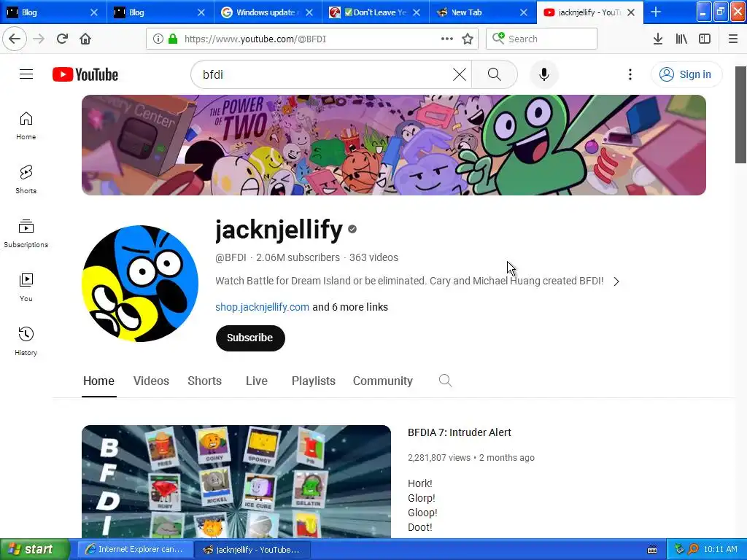Click the Sign in button
Screen dimensions: 747x560
(x=686, y=74)
